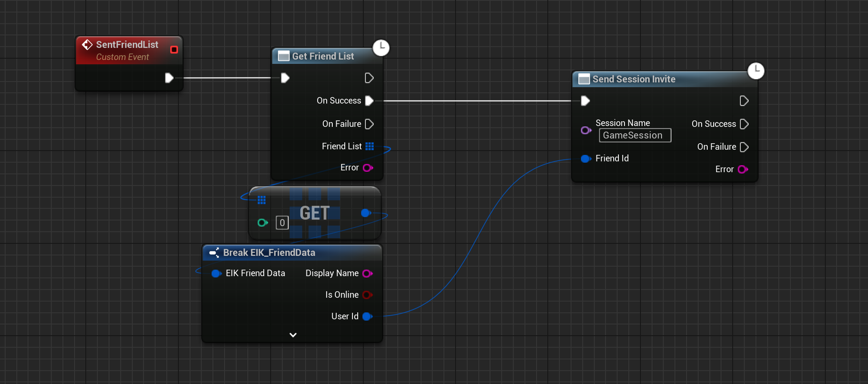Click the Break EIK_FriendData struct icon

214,253
